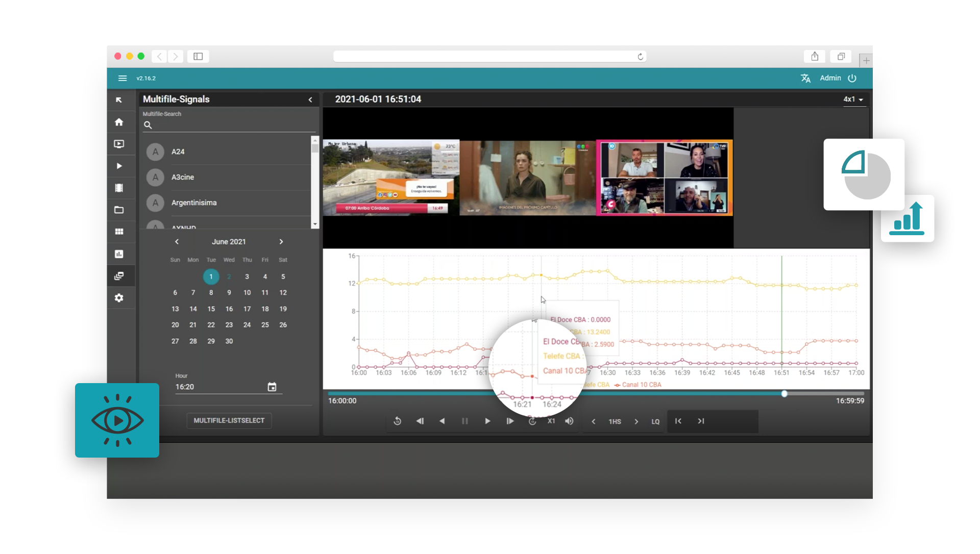Select June 15 in the calendar
This screenshot has height=554, width=980.
coord(211,309)
